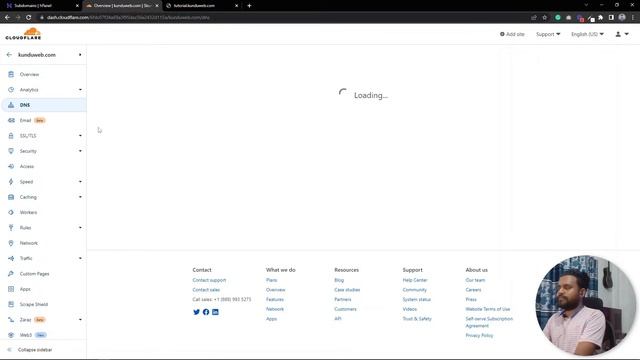Click the Custom Pages wrench icon

point(11,273)
